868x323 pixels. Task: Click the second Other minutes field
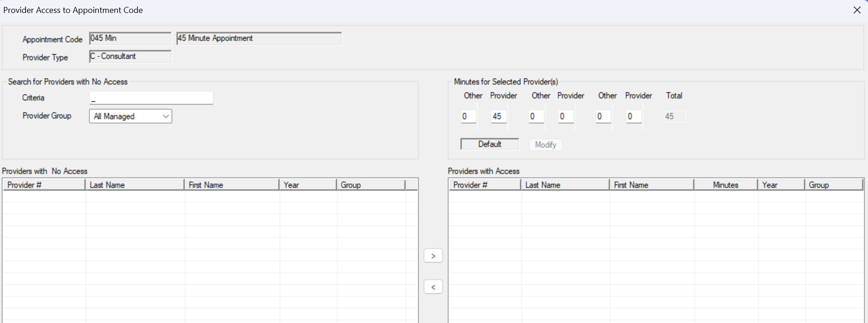tap(536, 116)
